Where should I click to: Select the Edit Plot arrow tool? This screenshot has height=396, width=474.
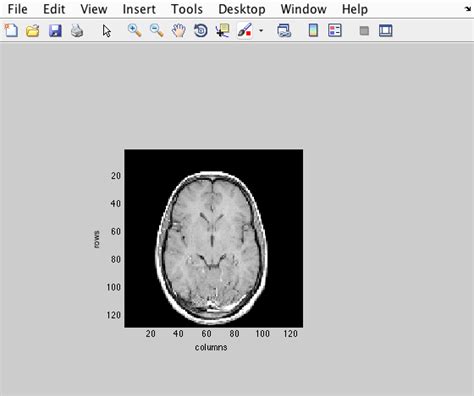tap(107, 31)
